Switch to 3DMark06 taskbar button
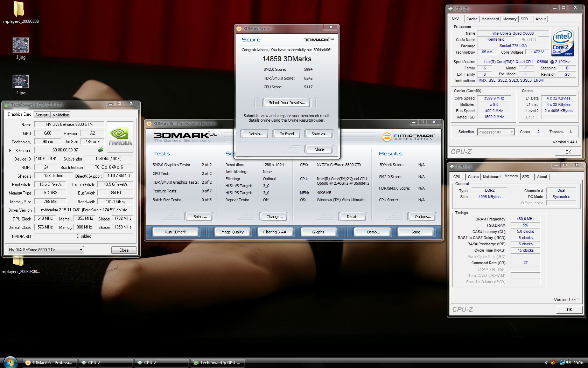This screenshot has height=368, width=588. [50, 363]
